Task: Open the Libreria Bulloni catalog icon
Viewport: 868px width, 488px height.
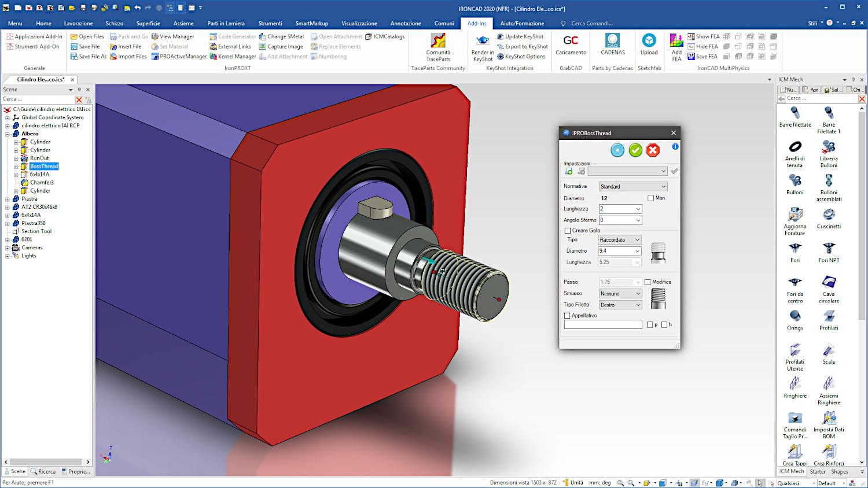Action: [x=829, y=150]
